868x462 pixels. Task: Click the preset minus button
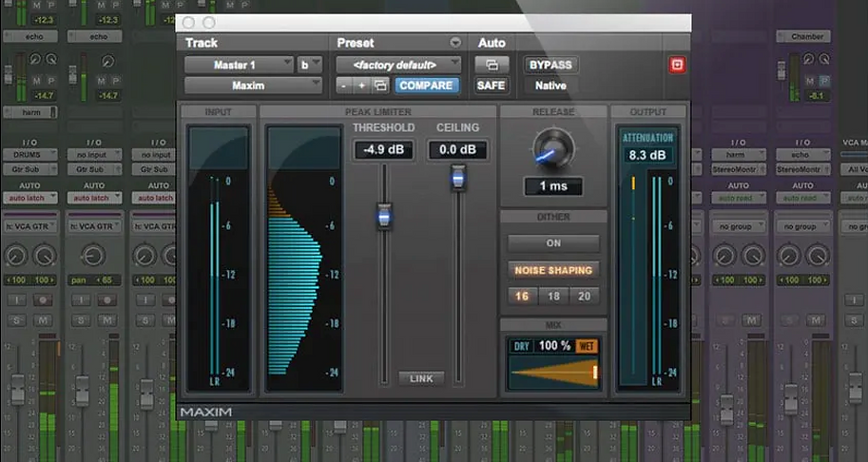[x=344, y=86]
